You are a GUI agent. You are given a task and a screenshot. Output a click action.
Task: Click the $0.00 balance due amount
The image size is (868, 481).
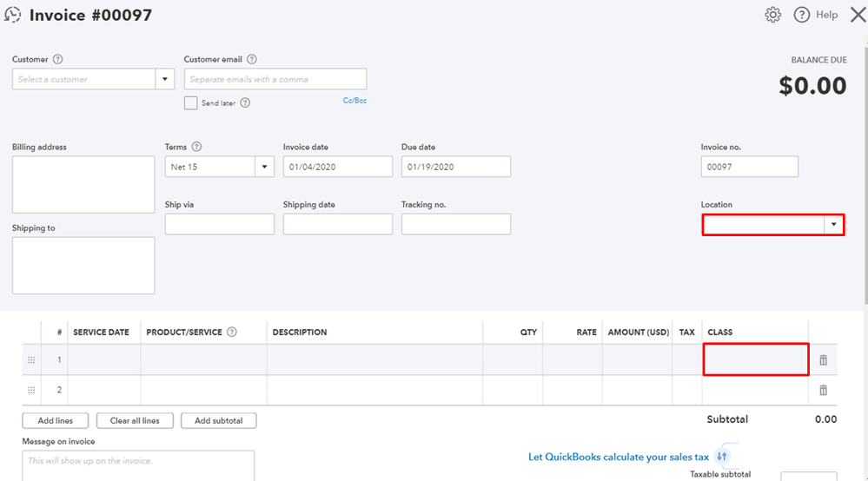pyautogui.click(x=812, y=85)
